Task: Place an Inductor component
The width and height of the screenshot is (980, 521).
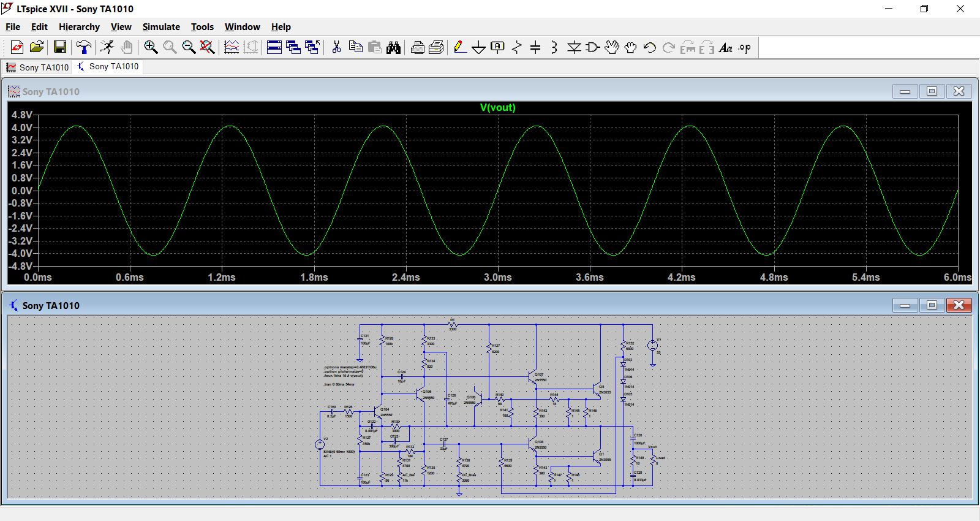Action: point(554,47)
